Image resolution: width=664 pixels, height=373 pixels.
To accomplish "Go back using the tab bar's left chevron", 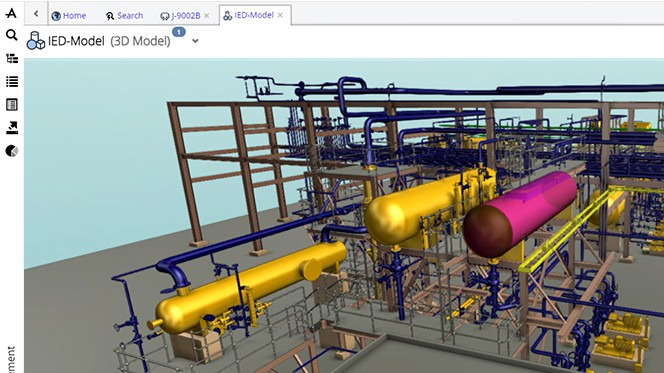I will coord(36,14).
